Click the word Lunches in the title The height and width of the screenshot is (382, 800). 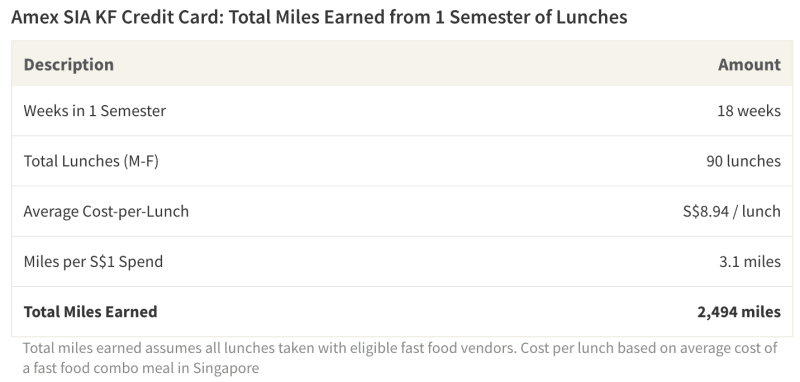pos(591,17)
